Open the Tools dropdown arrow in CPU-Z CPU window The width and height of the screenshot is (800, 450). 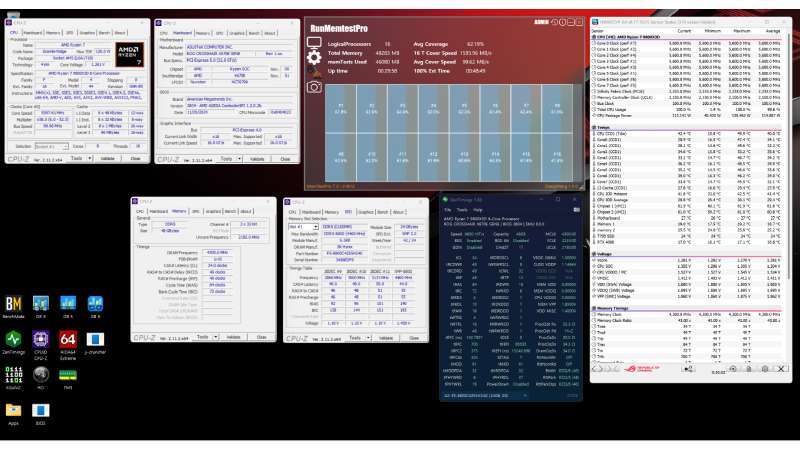pos(90,159)
